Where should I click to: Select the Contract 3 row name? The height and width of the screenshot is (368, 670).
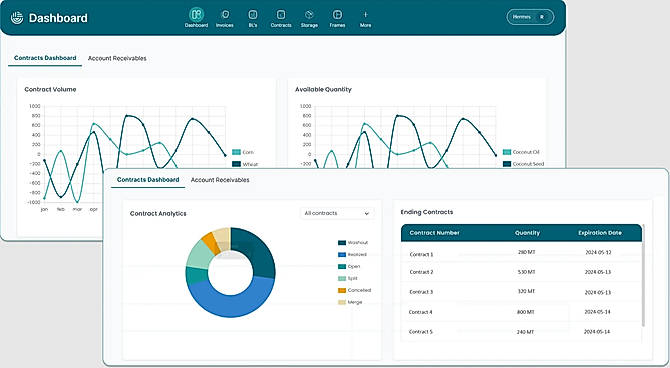click(x=421, y=292)
